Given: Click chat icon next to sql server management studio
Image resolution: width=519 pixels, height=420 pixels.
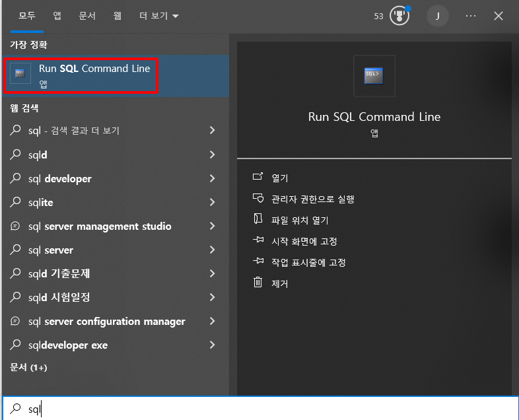Looking at the screenshot, I should (15, 226).
